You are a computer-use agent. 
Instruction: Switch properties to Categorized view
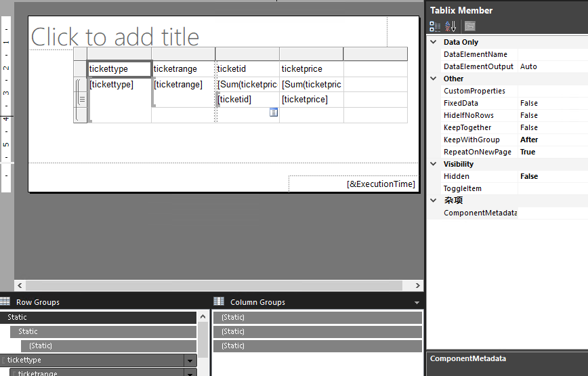[435, 26]
